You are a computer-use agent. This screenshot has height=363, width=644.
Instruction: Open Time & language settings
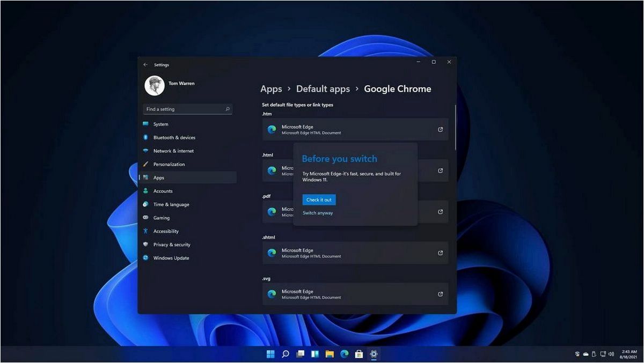pyautogui.click(x=187, y=204)
